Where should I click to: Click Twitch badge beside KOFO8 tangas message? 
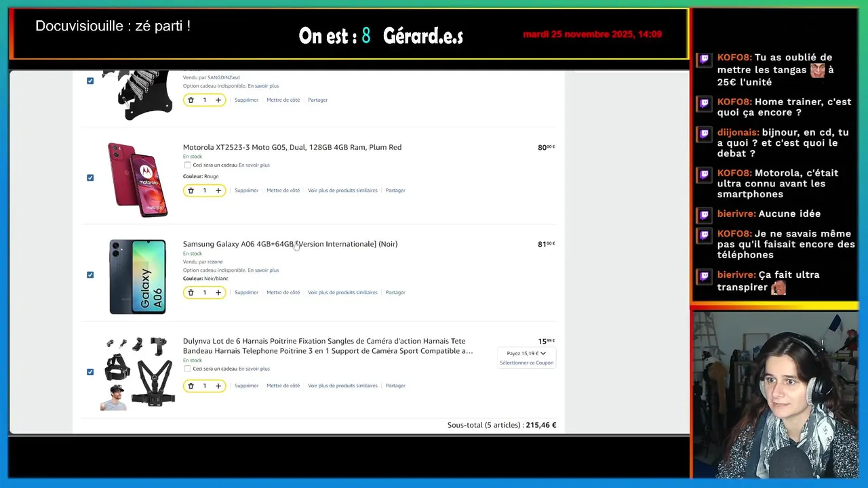point(705,59)
